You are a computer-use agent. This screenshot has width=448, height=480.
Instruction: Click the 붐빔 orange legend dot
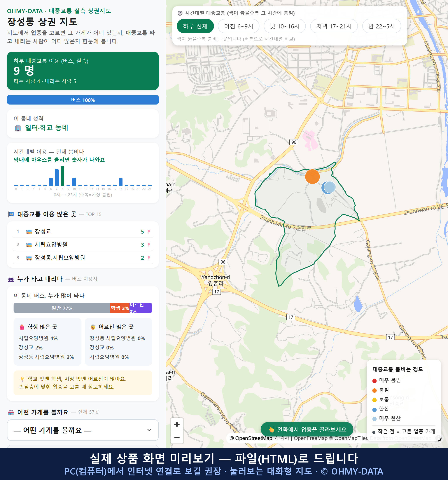374,390
